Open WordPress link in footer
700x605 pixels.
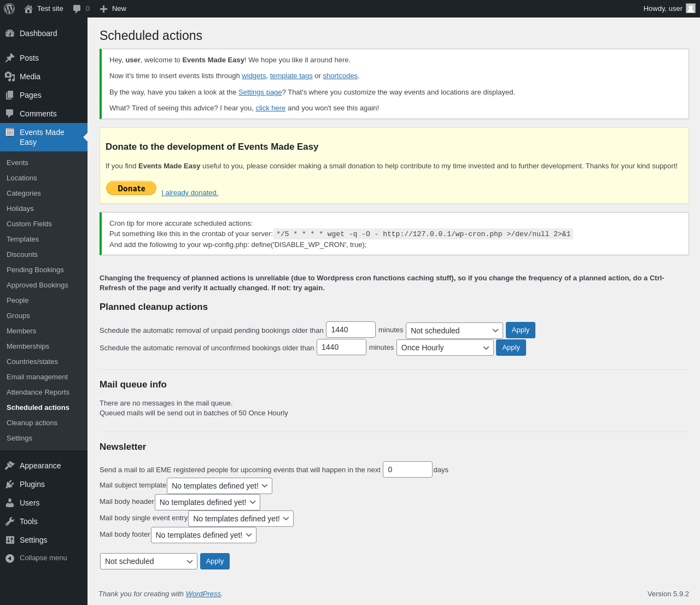tap(203, 594)
